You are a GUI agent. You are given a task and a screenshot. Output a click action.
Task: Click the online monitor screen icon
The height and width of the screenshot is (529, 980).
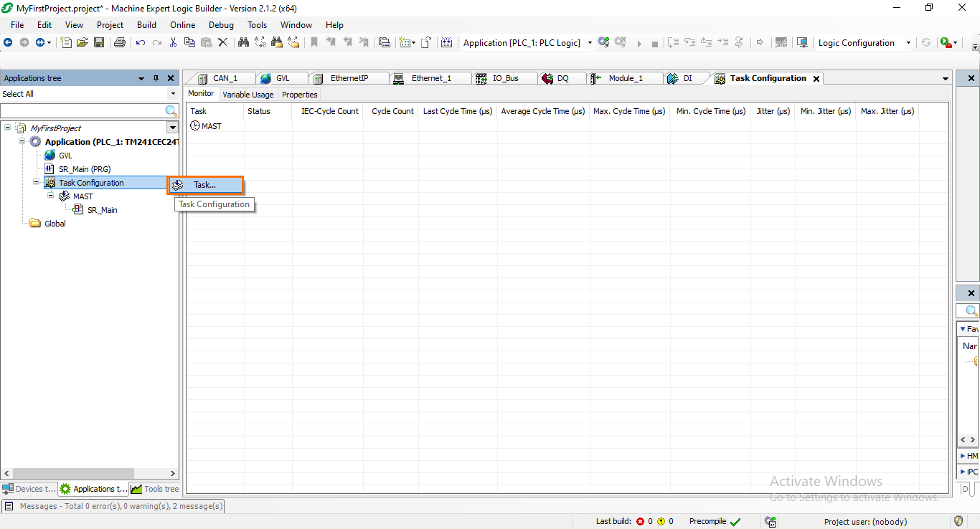coord(803,42)
